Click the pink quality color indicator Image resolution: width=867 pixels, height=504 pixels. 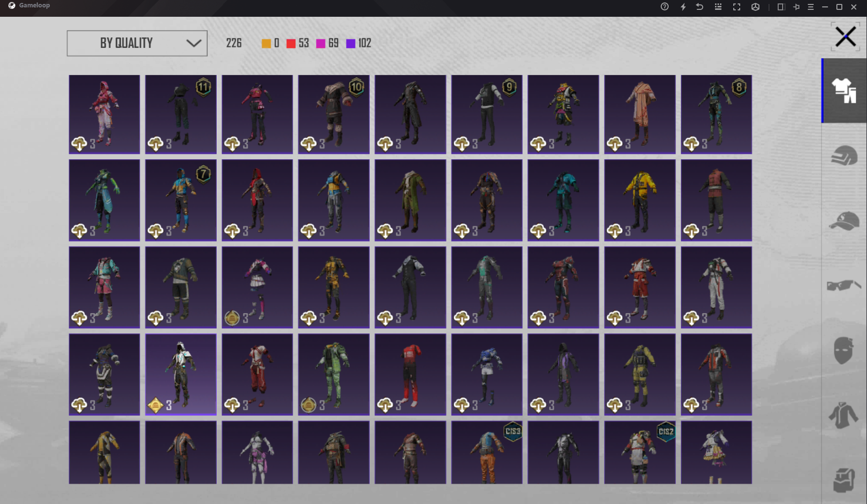321,43
